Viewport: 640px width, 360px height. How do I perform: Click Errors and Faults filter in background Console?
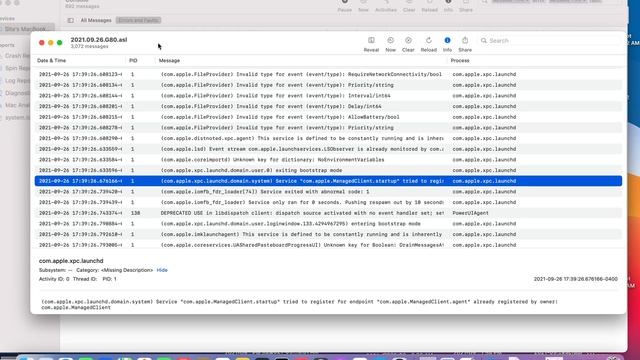click(138, 20)
